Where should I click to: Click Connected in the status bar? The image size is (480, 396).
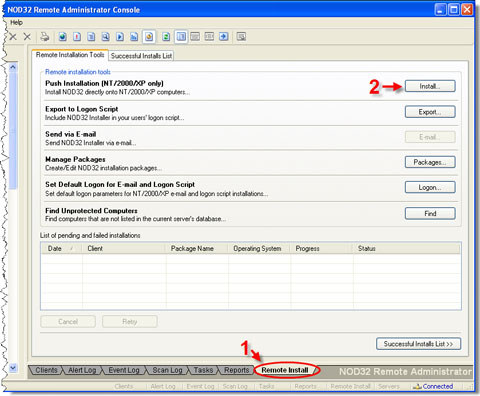coord(438,386)
